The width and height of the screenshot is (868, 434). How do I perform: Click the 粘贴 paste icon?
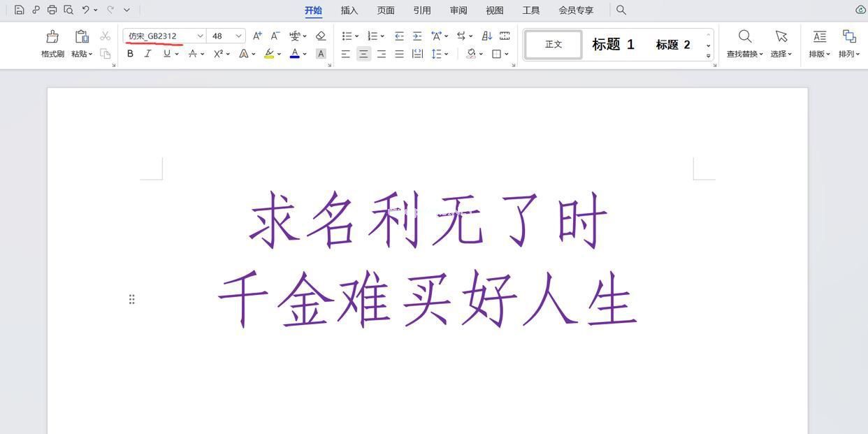pyautogui.click(x=82, y=36)
